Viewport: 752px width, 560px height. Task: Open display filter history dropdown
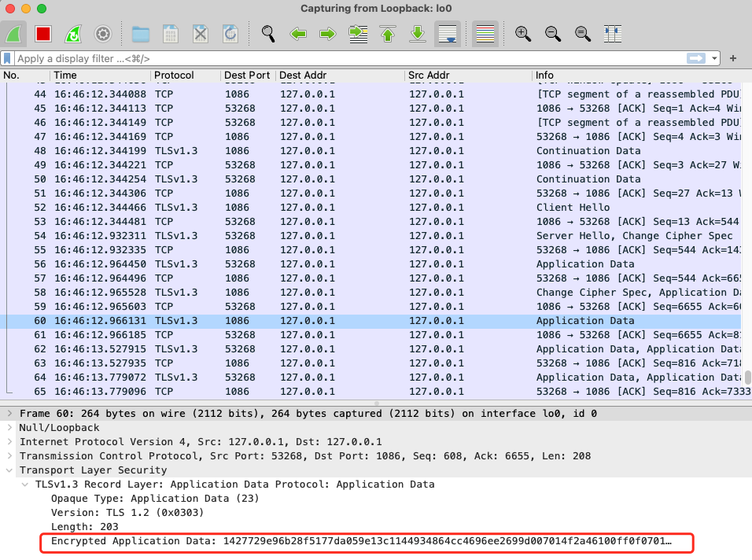point(714,58)
